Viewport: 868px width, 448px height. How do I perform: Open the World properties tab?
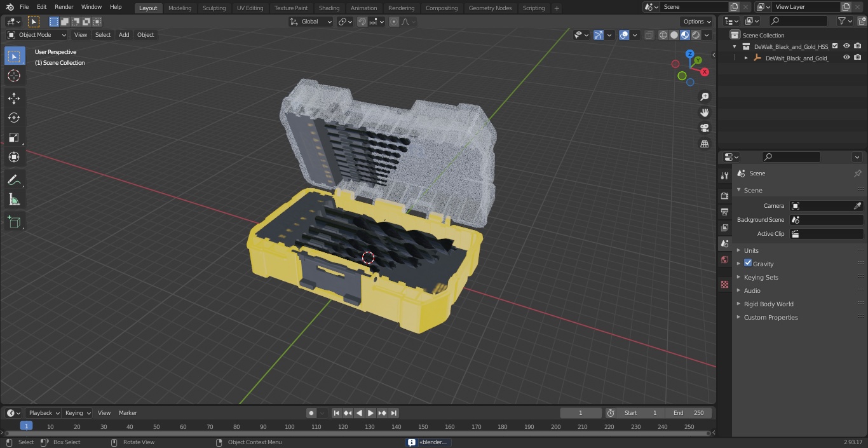coord(724,259)
